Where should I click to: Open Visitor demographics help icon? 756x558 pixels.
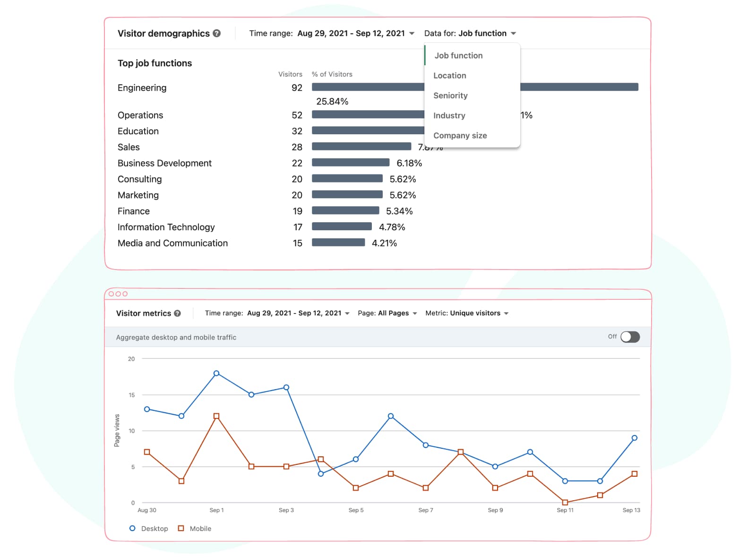pos(216,34)
